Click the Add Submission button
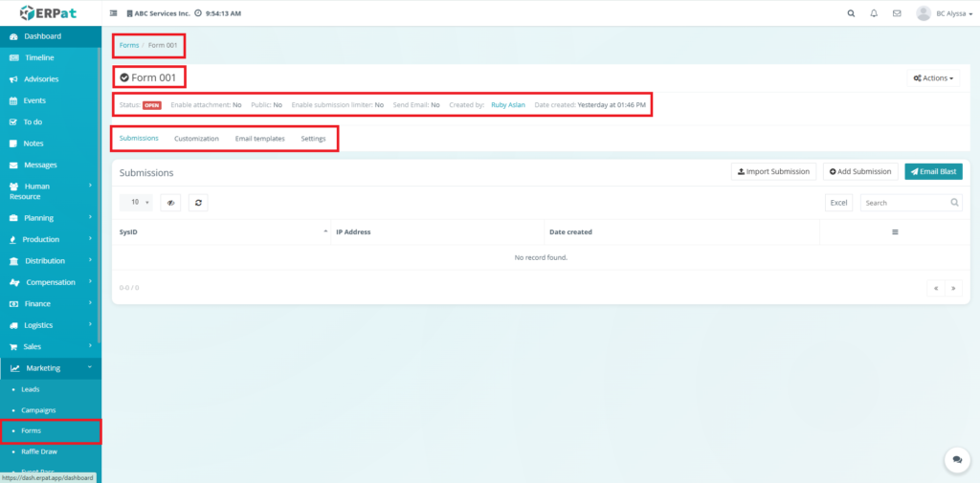Viewport: 980px width, 483px height. [860, 171]
